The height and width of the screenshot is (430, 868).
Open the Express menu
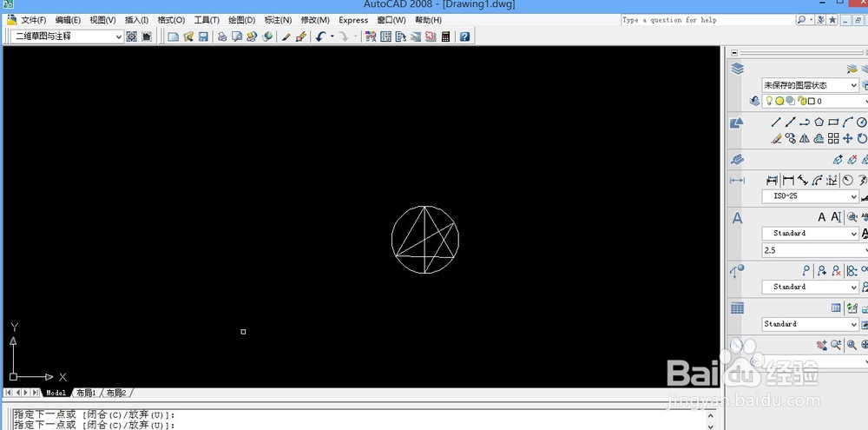tap(353, 20)
